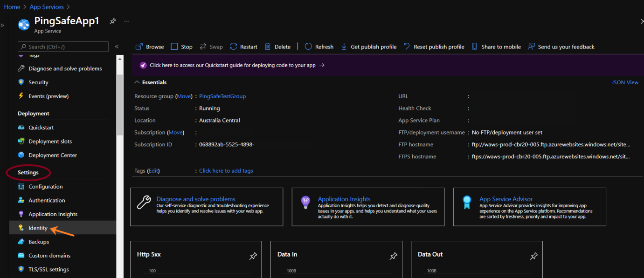
Task: Collapse the Essentials section
Action: [137, 82]
